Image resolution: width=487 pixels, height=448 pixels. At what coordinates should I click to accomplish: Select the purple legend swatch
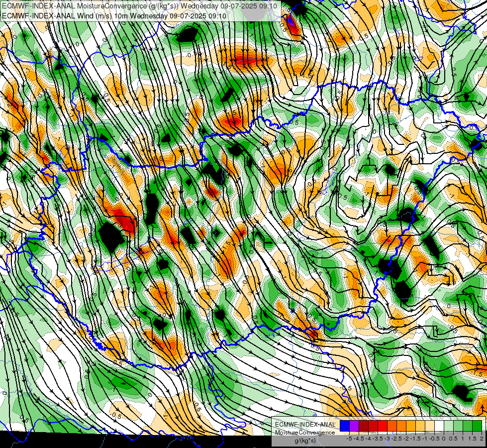(x=354, y=426)
